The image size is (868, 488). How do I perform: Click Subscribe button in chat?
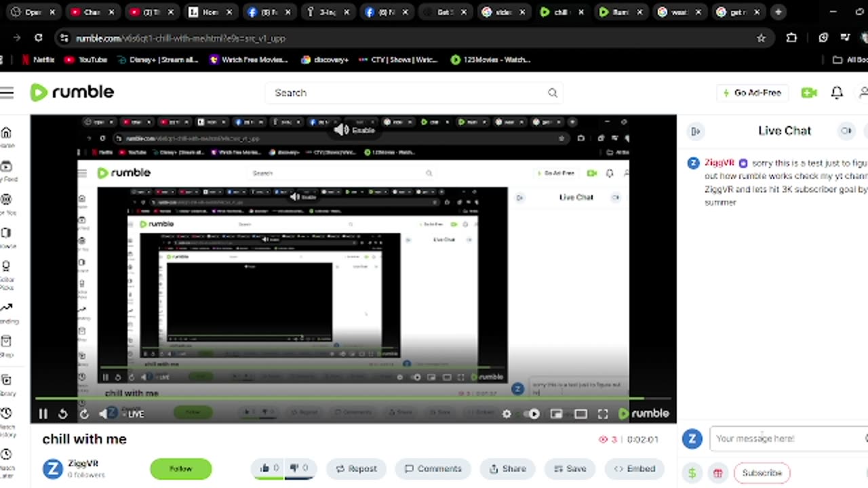pyautogui.click(x=762, y=473)
